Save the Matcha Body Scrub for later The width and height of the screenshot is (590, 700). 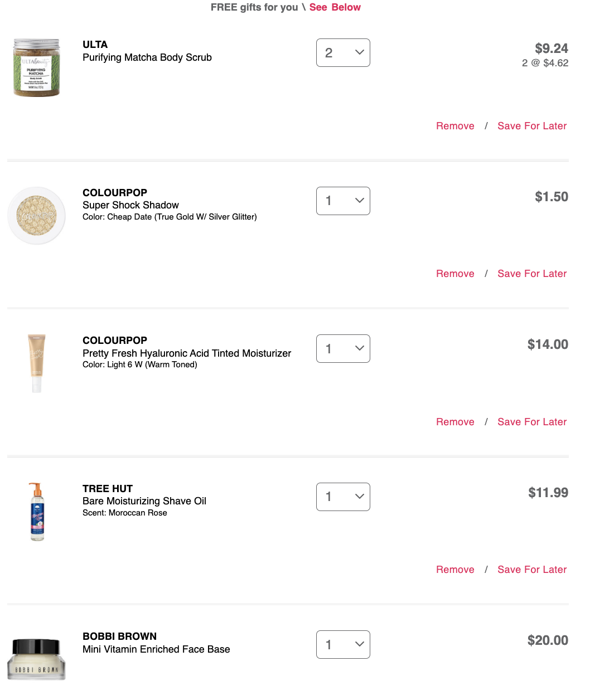point(532,126)
